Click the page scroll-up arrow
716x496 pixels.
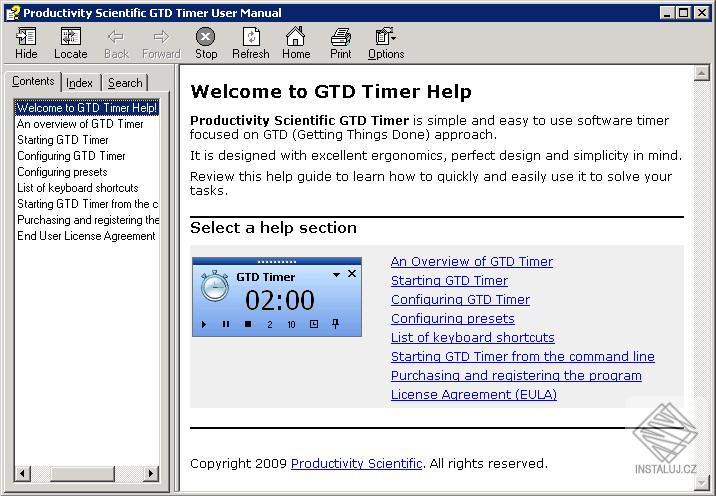(701, 73)
